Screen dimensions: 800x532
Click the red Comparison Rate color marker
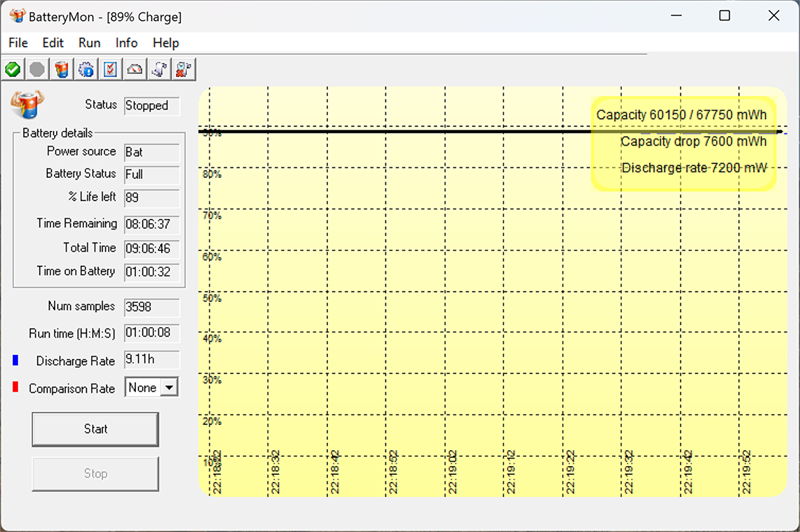pyautogui.click(x=16, y=388)
